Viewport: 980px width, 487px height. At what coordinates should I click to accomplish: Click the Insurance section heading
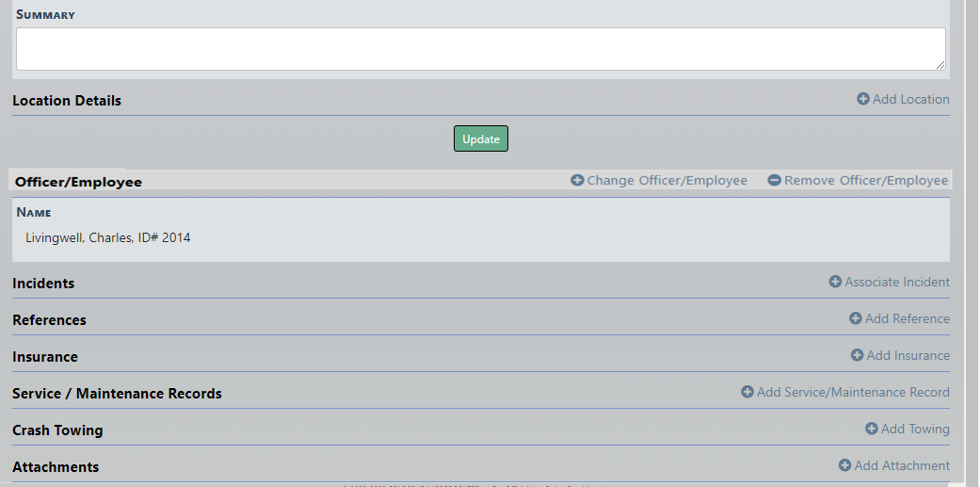(x=45, y=357)
